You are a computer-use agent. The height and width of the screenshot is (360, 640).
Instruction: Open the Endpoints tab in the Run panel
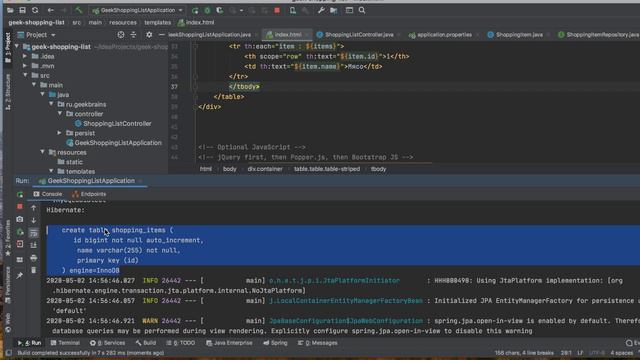pos(89,194)
